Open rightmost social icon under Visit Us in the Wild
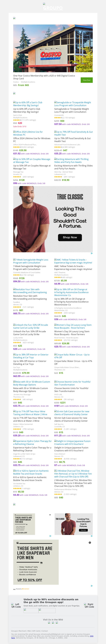 click(57, 623)
